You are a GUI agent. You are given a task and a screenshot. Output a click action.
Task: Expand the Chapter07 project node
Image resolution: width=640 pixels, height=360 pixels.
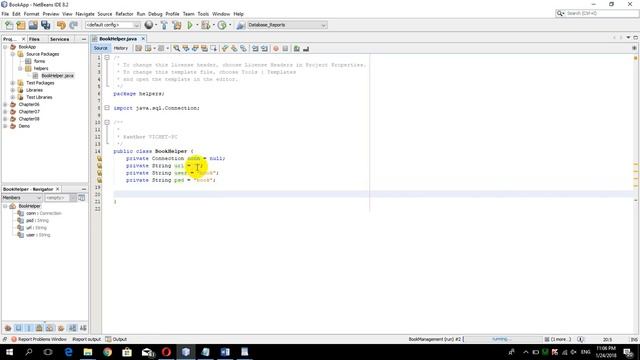pos(5,112)
